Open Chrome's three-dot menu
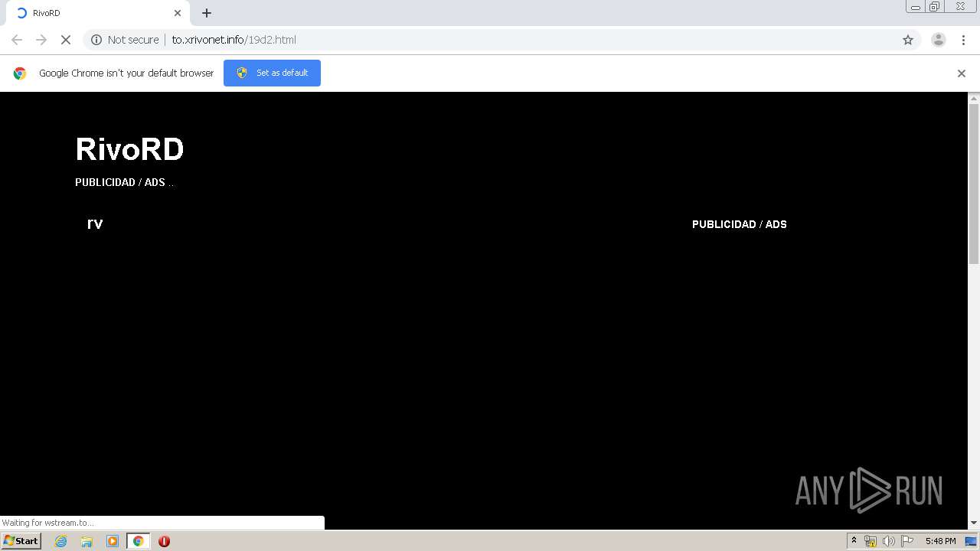Screen dimensions: 980x551 pos(964,40)
